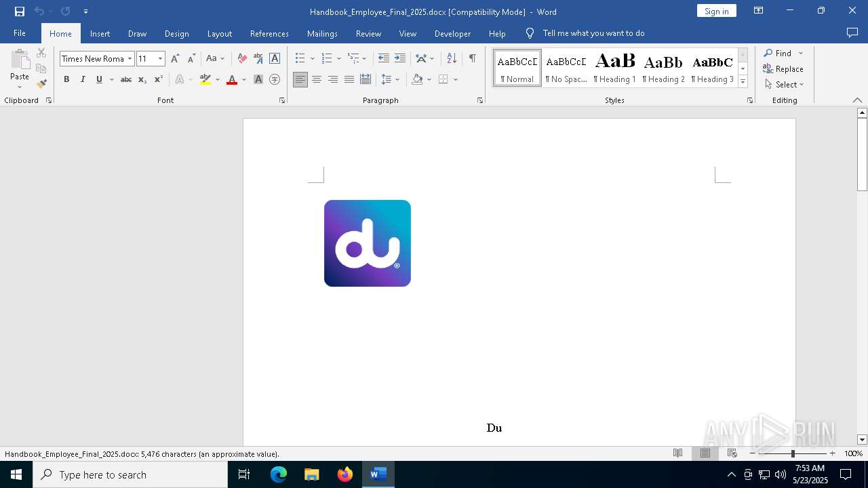Switch to the Design tab
The width and height of the screenshot is (868, 488).
pyautogui.click(x=176, y=33)
